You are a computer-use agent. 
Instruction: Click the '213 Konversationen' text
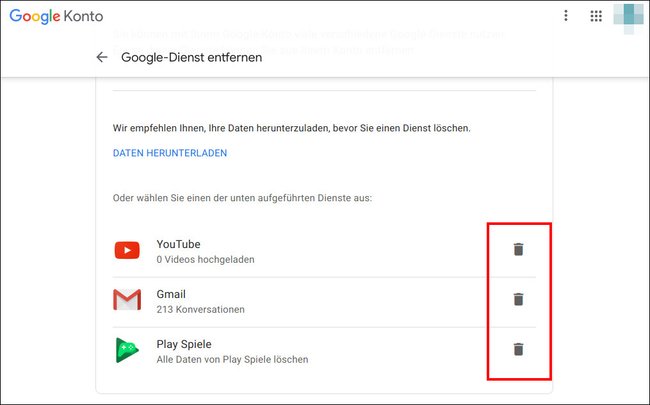(x=201, y=310)
